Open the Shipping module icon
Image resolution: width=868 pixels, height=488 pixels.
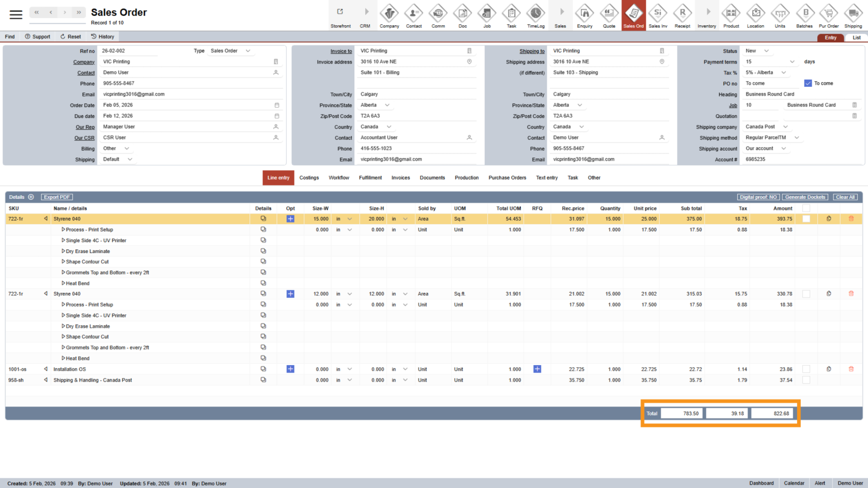coord(853,16)
